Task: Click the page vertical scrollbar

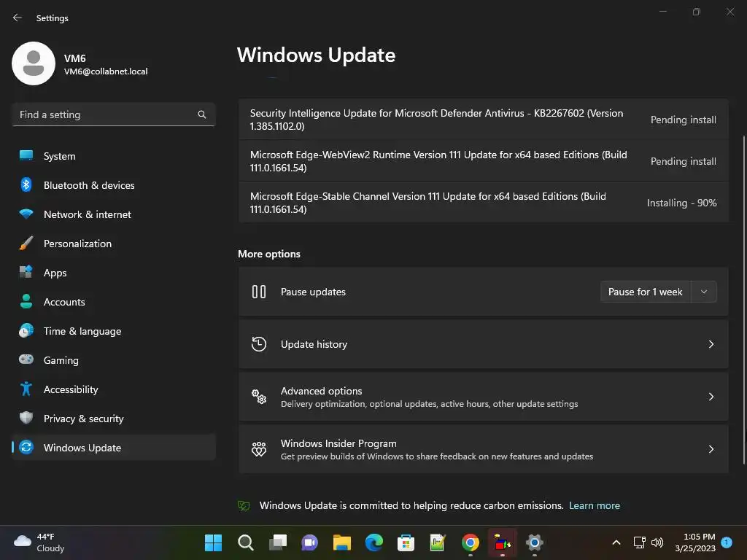Action: point(743,300)
